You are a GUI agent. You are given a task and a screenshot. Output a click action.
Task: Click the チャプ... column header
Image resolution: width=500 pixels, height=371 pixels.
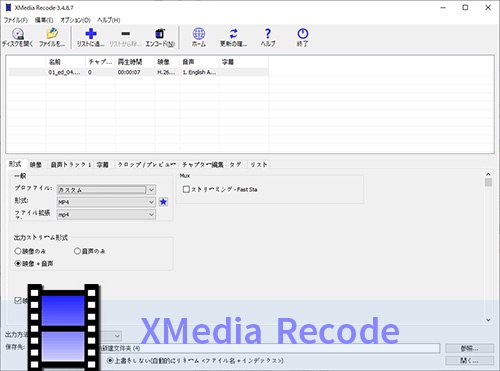point(100,62)
